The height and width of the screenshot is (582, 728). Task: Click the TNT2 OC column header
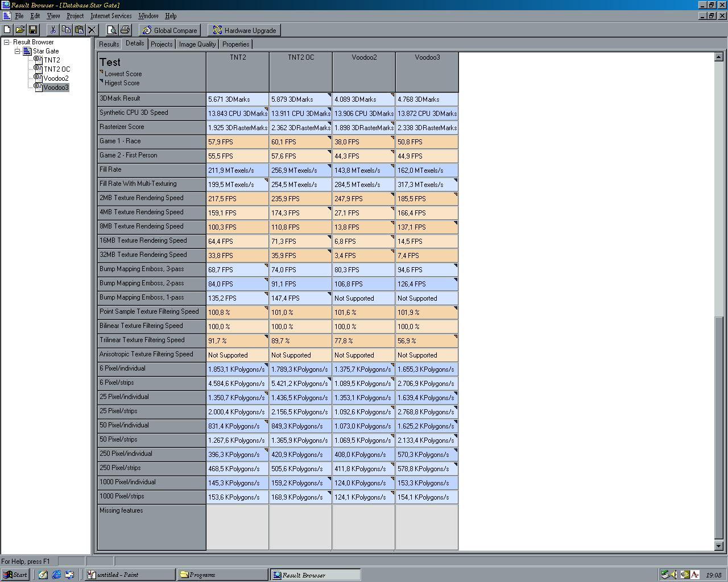(301, 72)
